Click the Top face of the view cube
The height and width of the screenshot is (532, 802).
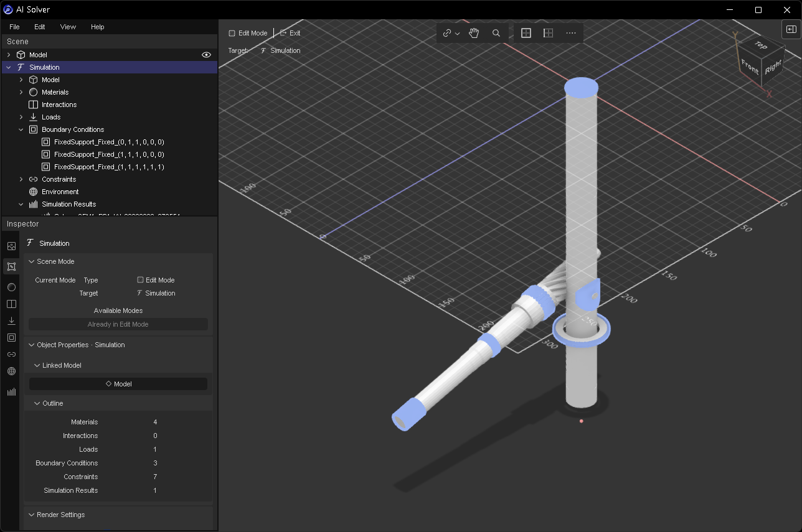click(x=760, y=44)
